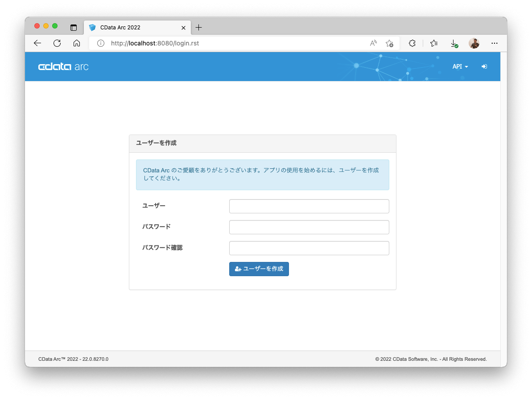Viewport: 532px width, 400px height.
Task: Activate the Read aloud icon
Action: click(373, 43)
